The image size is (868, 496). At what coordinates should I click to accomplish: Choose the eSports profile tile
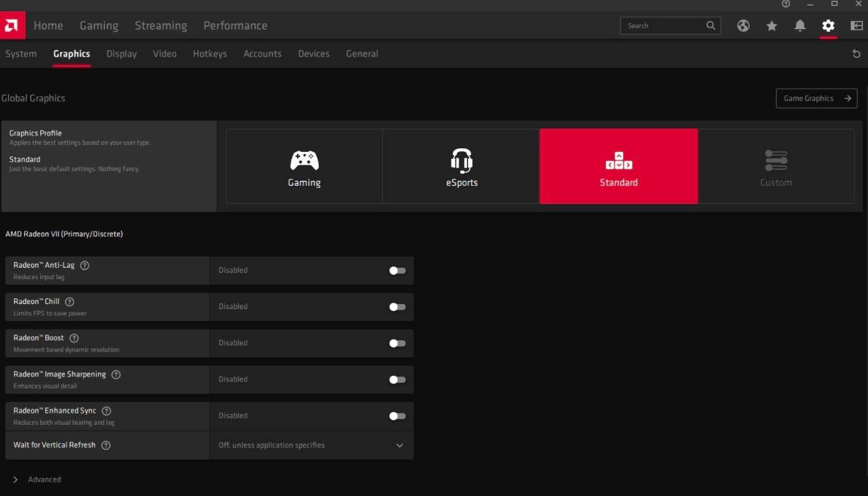click(x=461, y=167)
